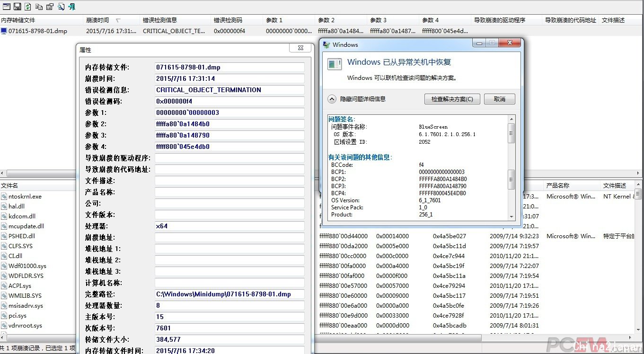Click the 取消 button in Windows dialog

[499, 99]
